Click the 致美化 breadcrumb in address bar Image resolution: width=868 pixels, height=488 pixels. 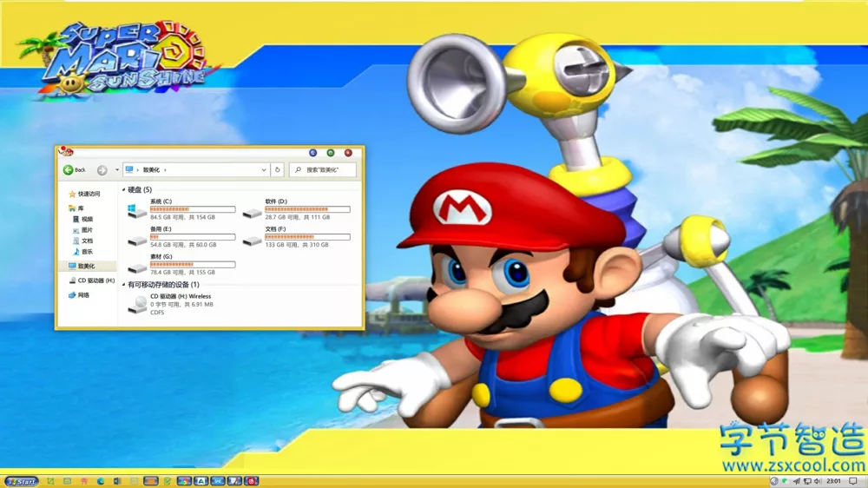151,170
